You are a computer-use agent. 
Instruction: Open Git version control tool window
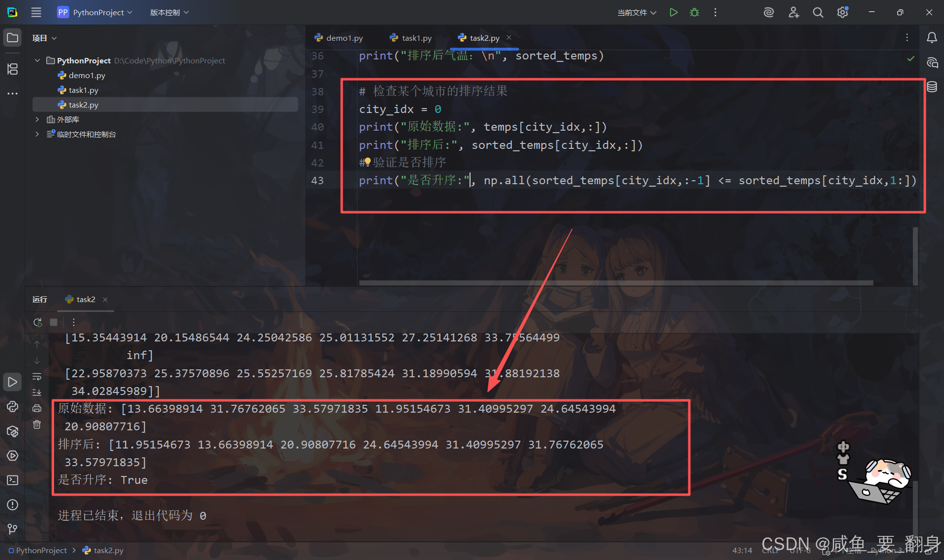tap(12, 529)
